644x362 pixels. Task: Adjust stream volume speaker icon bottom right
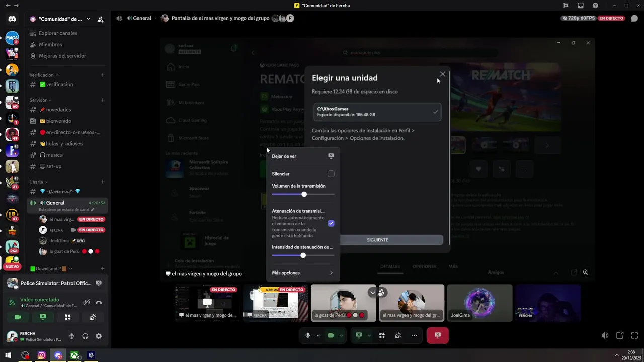coord(605,335)
